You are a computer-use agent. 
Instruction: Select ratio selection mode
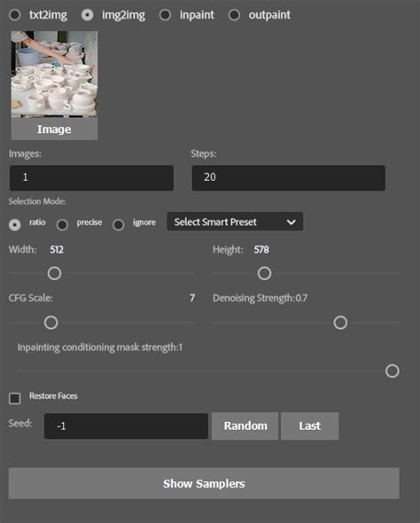pos(15,225)
